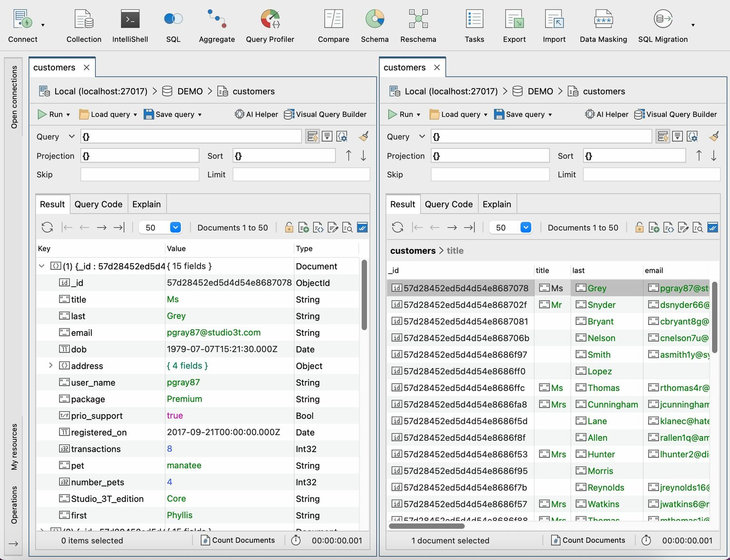The height and width of the screenshot is (560, 730).
Task: Switch to the Explain tab
Action: click(x=146, y=204)
